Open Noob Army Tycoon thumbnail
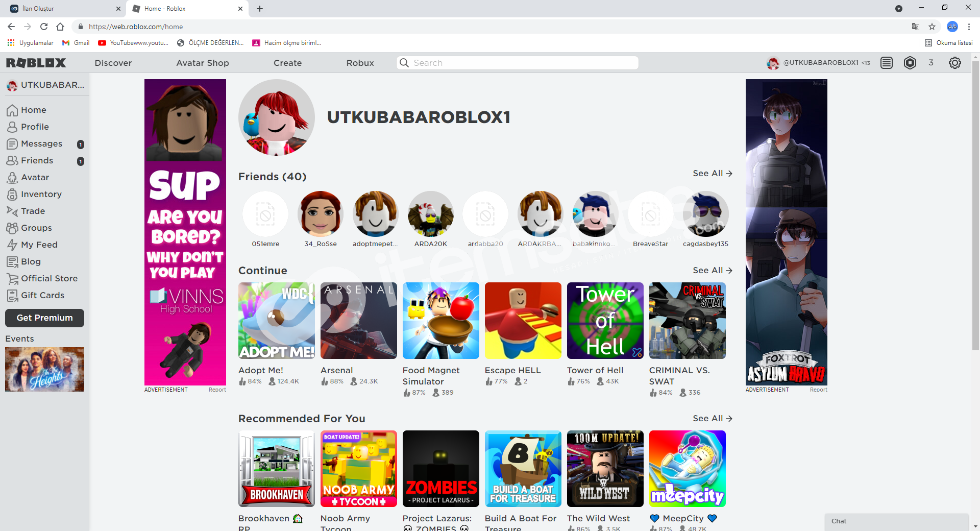Image resolution: width=980 pixels, height=531 pixels. (359, 469)
